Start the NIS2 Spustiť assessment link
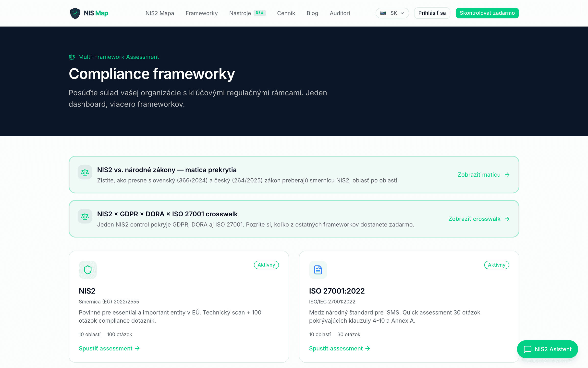The height and width of the screenshot is (368, 588). [x=109, y=349]
